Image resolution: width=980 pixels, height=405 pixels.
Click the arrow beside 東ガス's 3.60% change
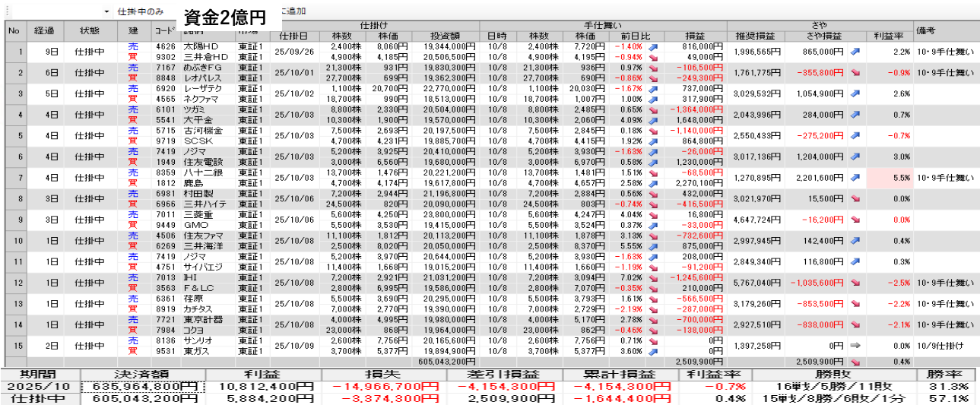click(x=652, y=352)
